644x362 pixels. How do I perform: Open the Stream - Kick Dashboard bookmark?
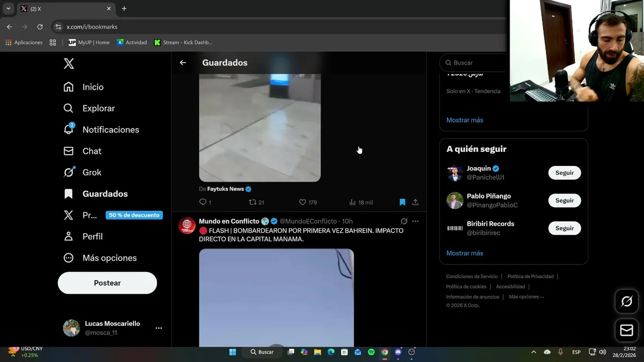183,42
